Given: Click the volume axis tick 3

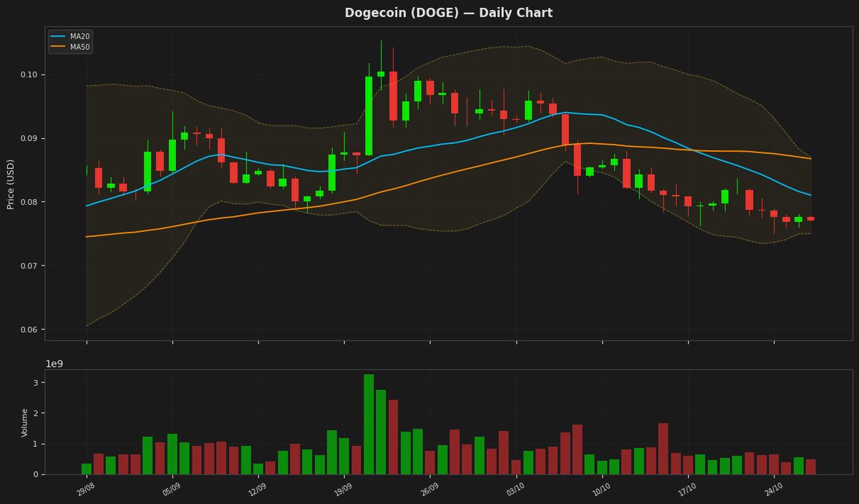Looking at the screenshot, I should [34, 383].
